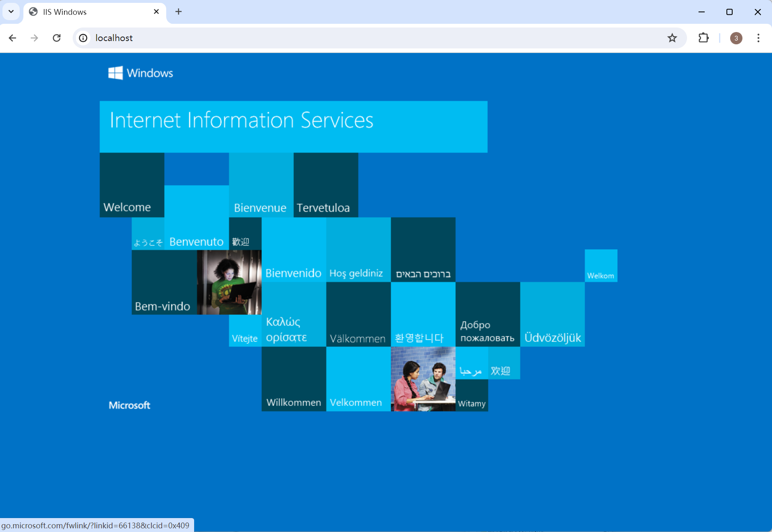The image size is (772, 532).
Task: Open the Chrome three-dot menu
Action: coord(758,38)
